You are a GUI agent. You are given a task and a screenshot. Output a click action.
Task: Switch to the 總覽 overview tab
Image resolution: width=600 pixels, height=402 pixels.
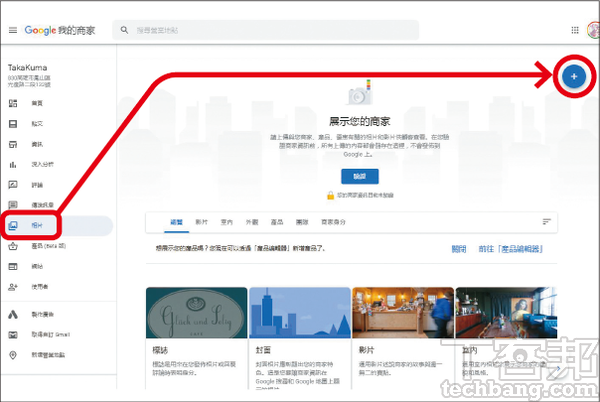[x=176, y=222]
